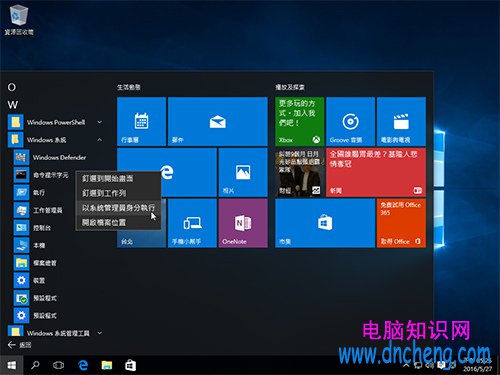Image resolution: width=500 pixels, height=375 pixels.
Task: Jump using the letter O header
Action: coord(12,87)
